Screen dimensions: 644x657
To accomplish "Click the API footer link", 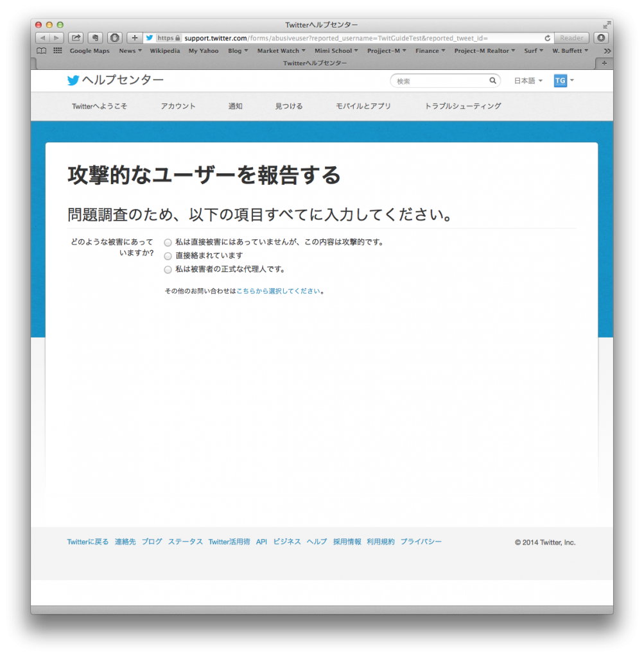I will 261,542.
